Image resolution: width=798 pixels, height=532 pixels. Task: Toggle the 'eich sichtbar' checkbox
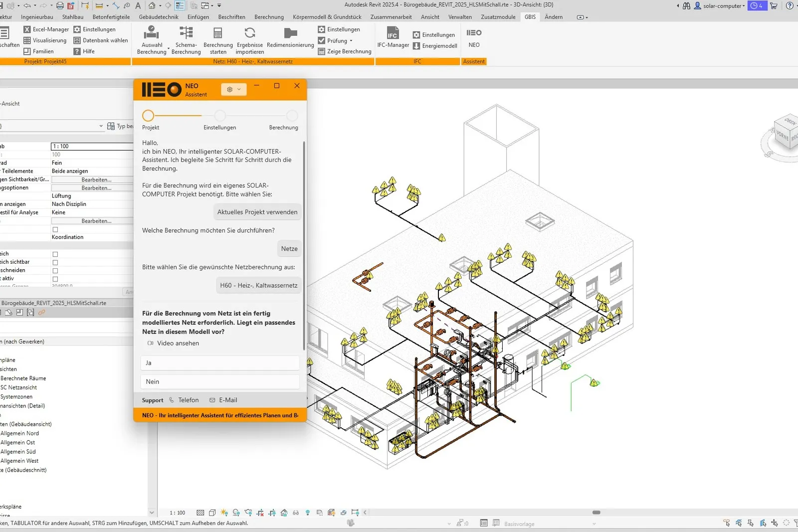pyautogui.click(x=55, y=262)
